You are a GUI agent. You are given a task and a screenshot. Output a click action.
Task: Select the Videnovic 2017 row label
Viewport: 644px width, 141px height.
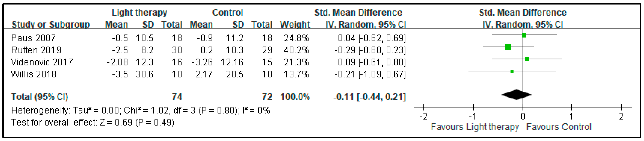click(x=42, y=62)
